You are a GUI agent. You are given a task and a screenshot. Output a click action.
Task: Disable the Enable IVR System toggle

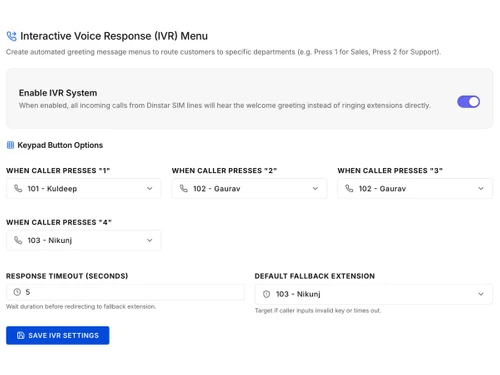(468, 102)
